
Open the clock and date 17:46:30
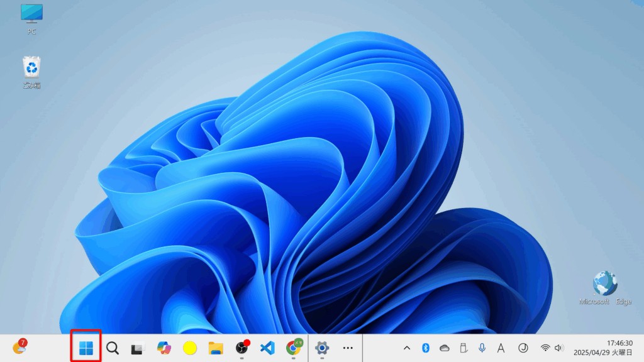603,348
